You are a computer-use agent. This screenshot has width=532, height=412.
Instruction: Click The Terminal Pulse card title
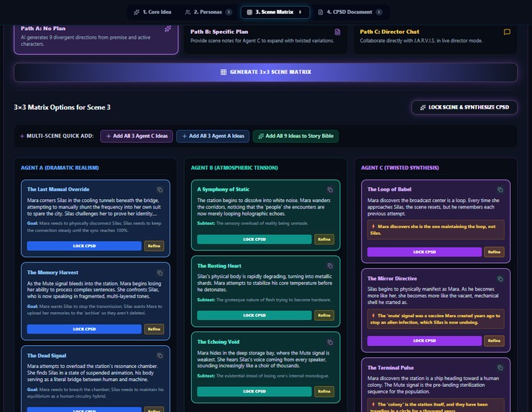coord(390,368)
